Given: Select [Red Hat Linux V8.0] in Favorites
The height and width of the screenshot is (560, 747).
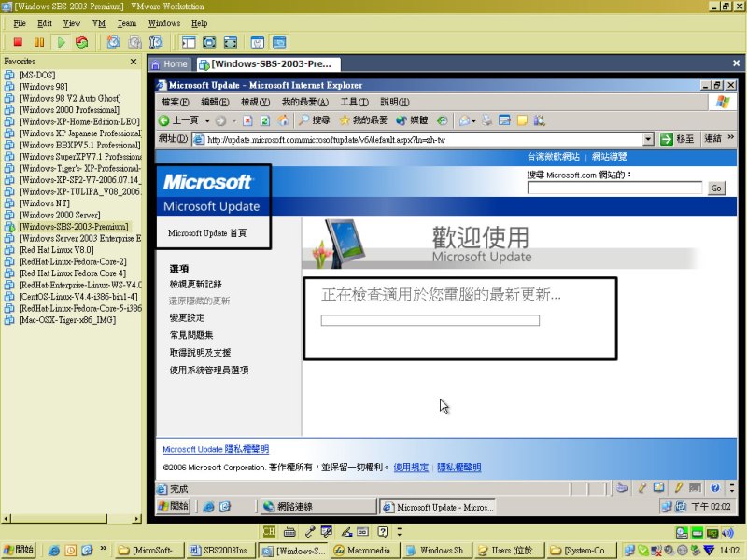Looking at the screenshot, I should pyautogui.click(x=56, y=249).
